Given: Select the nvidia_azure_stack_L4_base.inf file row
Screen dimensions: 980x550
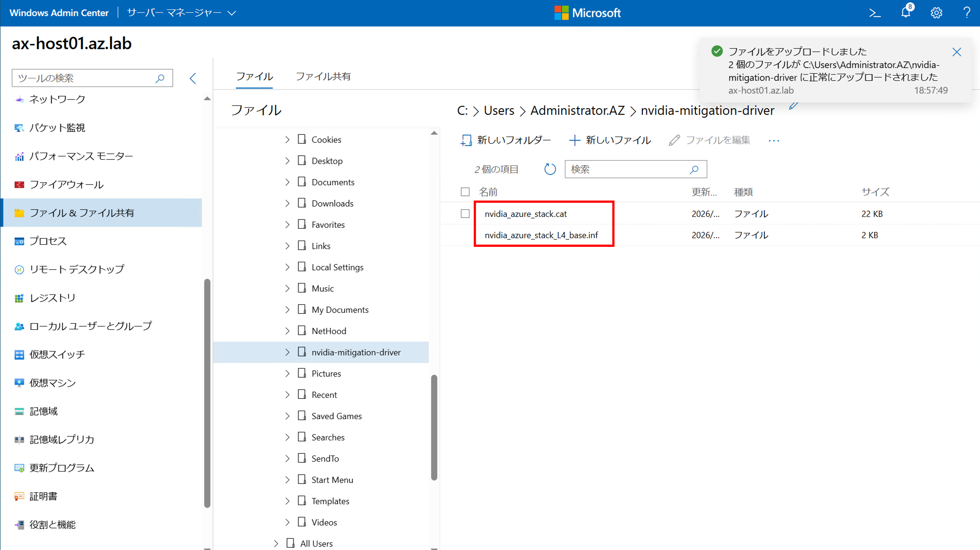Looking at the screenshot, I should tap(710, 235).
